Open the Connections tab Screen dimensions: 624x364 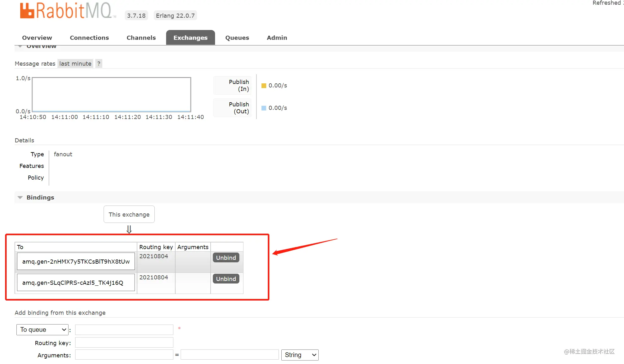[x=89, y=38]
